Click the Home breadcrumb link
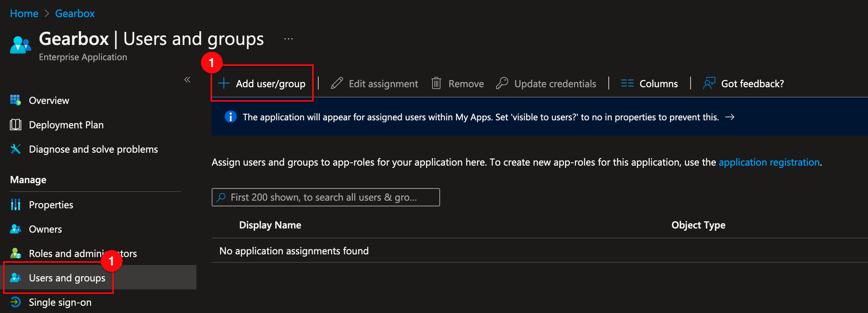This screenshot has height=313, width=868. [24, 13]
